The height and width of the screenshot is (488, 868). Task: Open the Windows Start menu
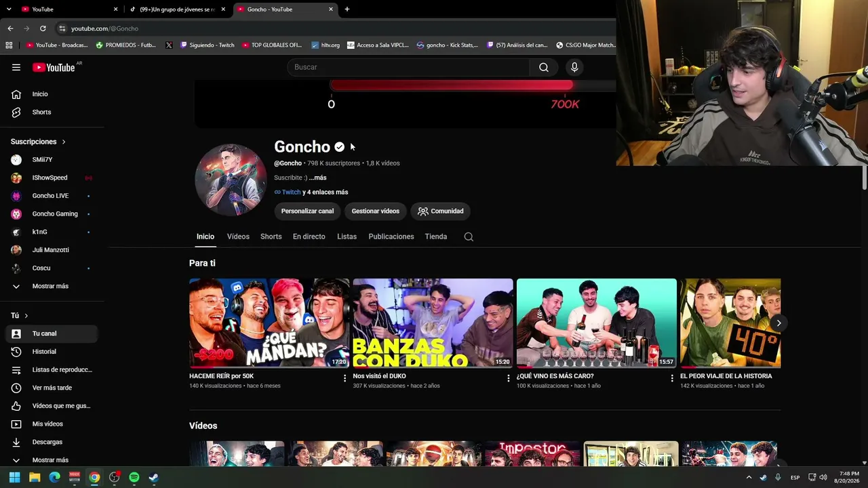(14, 477)
